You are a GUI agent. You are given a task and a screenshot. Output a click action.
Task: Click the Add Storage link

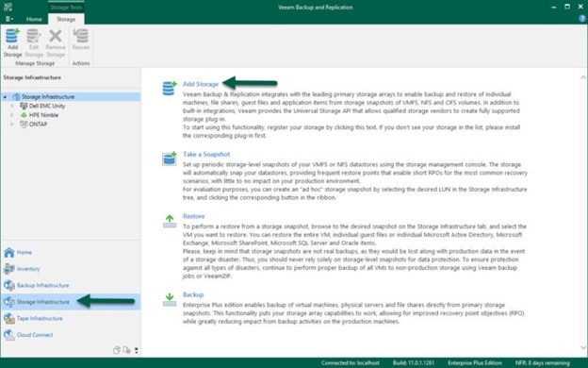pyautogui.click(x=201, y=84)
